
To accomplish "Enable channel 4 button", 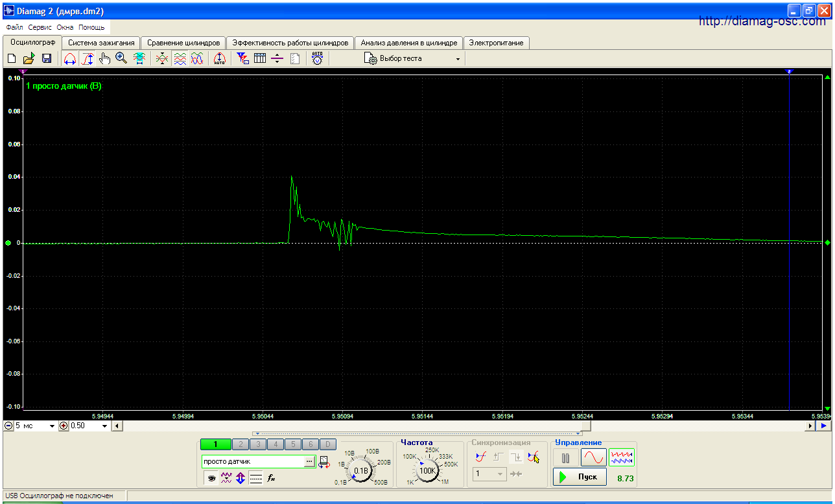I will [276, 444].
